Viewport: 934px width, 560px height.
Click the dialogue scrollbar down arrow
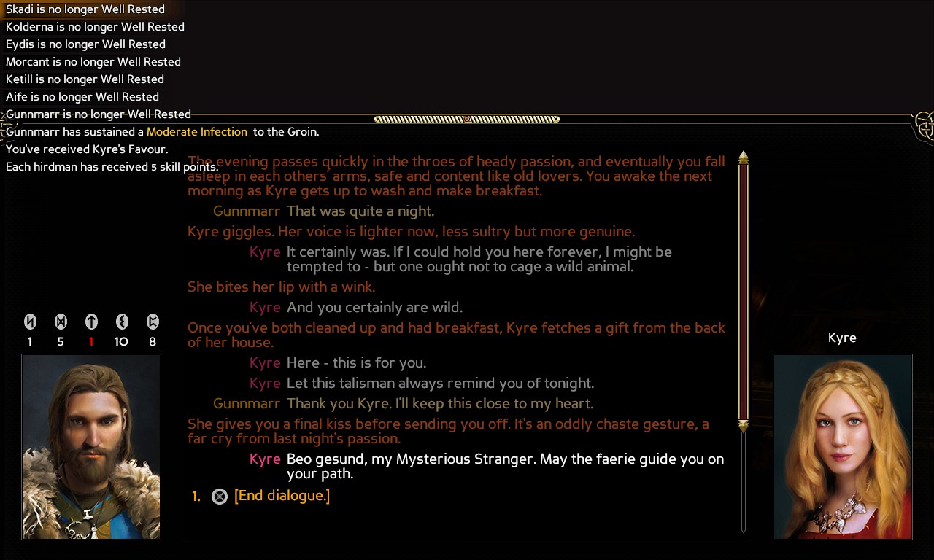click(x=744, y=427)
